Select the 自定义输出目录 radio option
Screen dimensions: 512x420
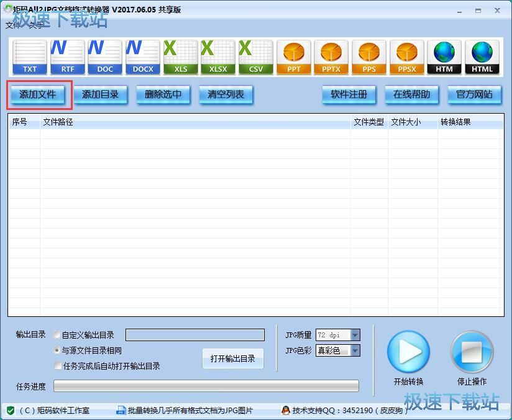click(x=57, y=334)
